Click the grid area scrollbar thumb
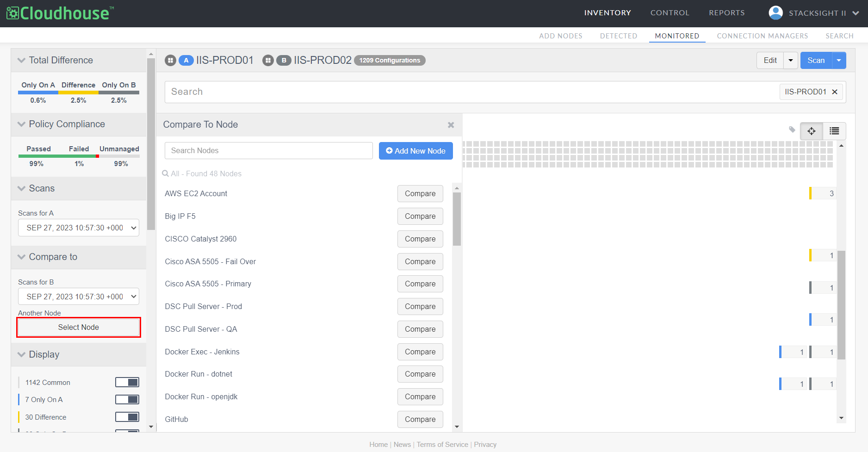 click(841, 305)
